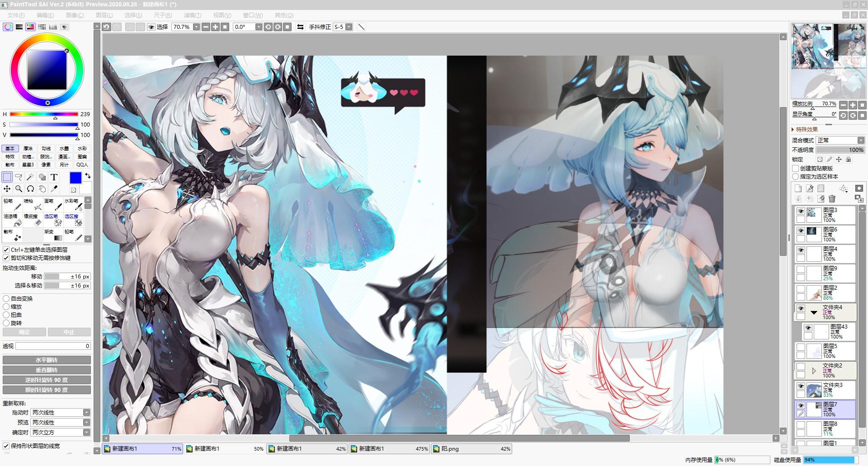The image size is (868, 466).
Task: Open the 混合模式 blend mode dropdown
Action: [x=841, y=140]
